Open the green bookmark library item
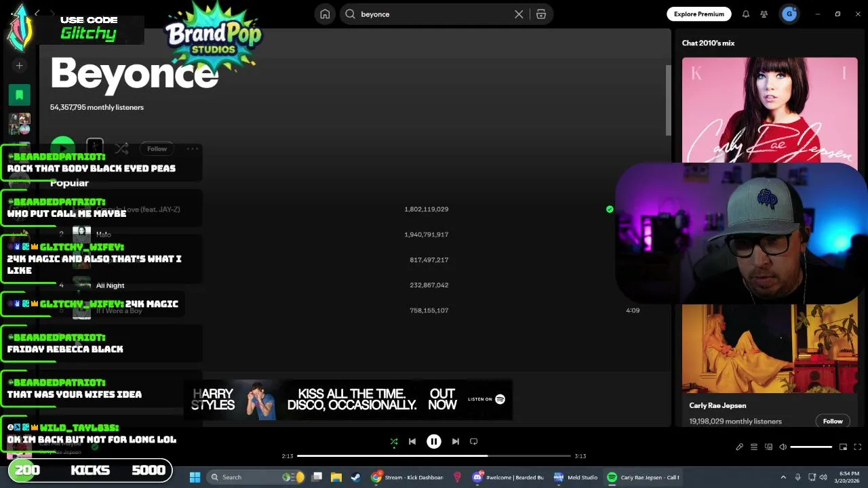 tap(20, 95)
